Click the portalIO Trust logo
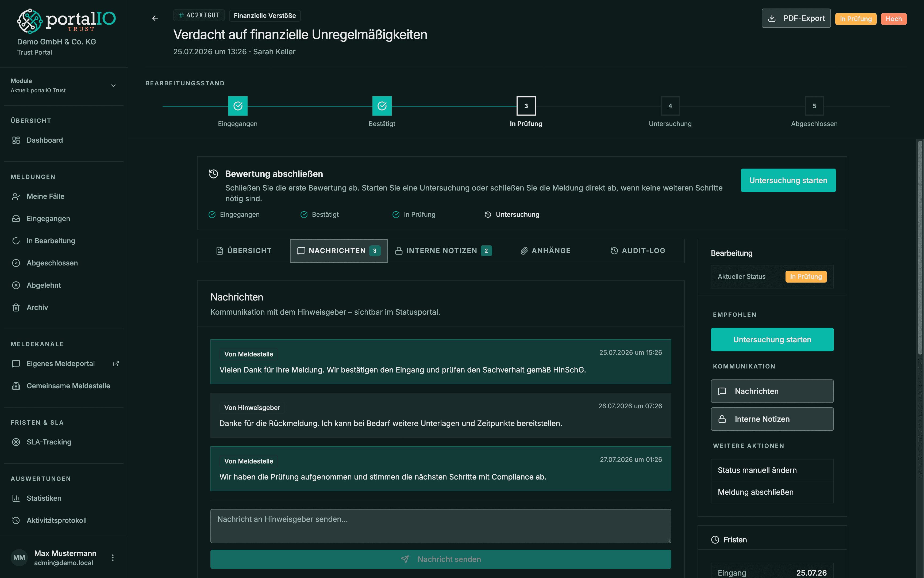 66,21
